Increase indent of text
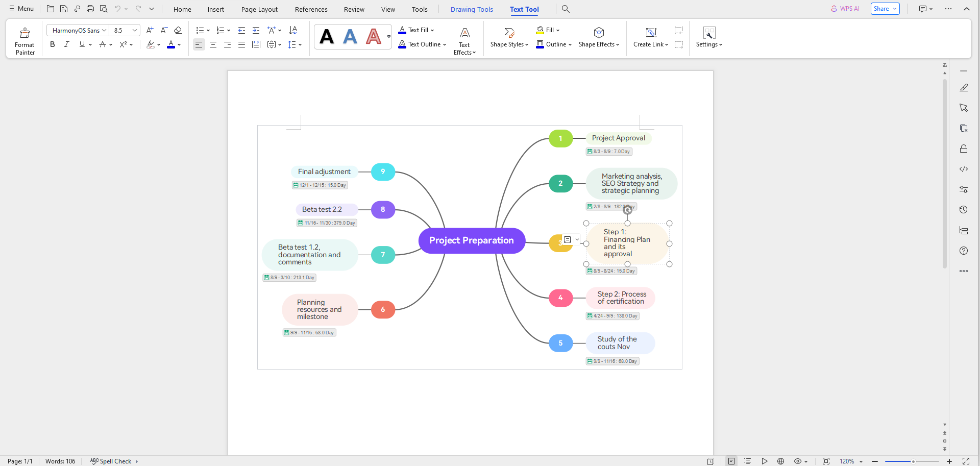The width and height of the screenshot is (980, 466). point(256,30)
